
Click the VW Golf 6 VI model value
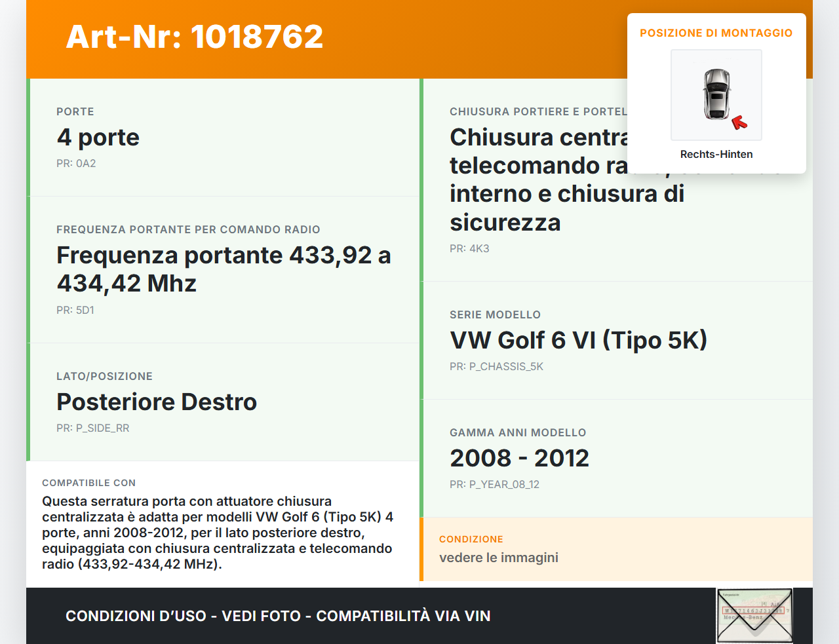click(x=578, y=341)
